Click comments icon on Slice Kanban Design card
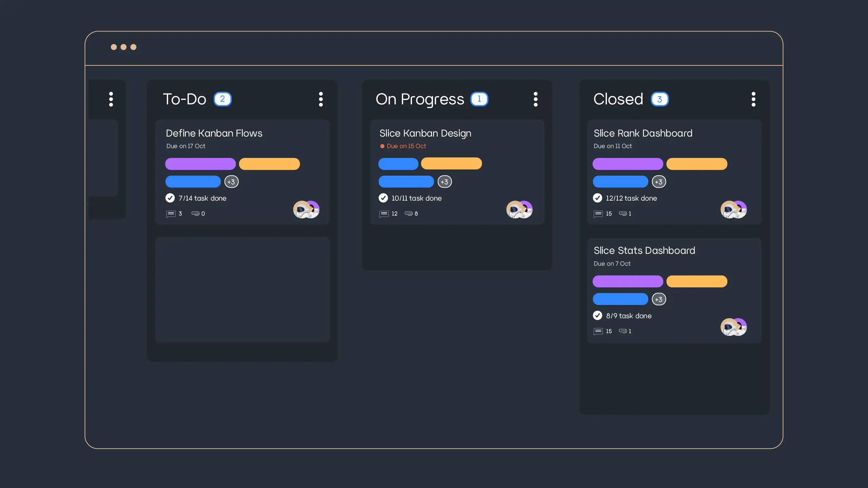Image resolution: width=868 pixels, height=488 pixels. point(384,214)
